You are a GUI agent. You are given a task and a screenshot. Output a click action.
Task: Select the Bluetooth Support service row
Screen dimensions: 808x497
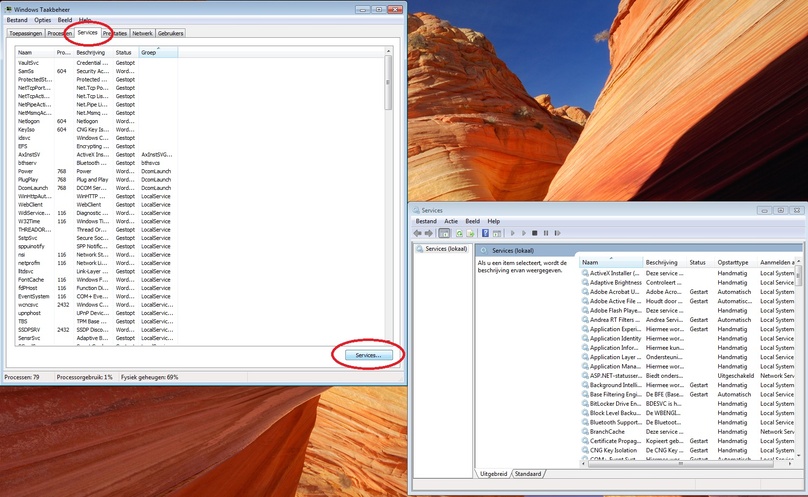pyautogui.click(x=688, y=422)
